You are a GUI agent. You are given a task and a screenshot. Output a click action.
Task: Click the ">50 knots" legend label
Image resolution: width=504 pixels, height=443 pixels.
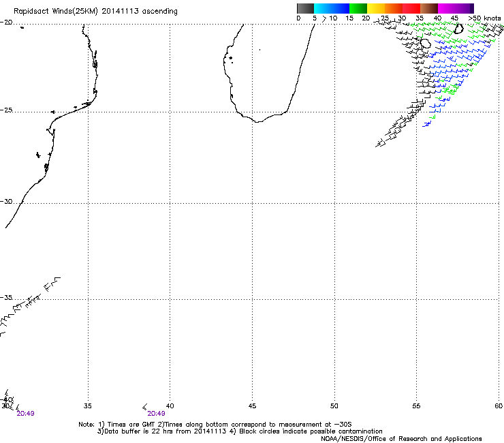tap(484, 18)
